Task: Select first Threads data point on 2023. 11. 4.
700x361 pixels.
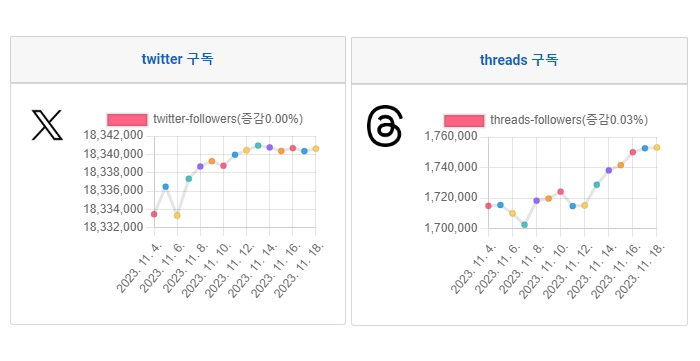Action: (488, 206)
